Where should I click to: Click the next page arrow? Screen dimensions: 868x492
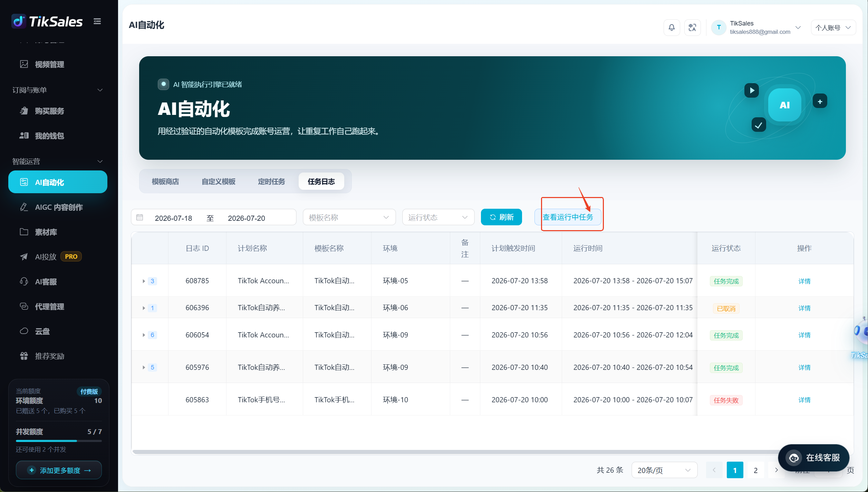click(x=776, y=470)
